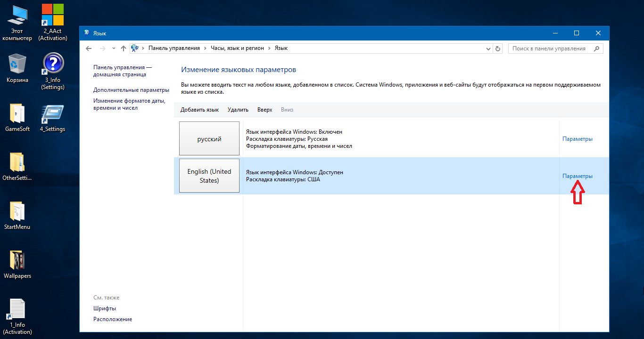Click the search magnifier icon
This screenshot has height=339, width=644.
click(596, 48)
